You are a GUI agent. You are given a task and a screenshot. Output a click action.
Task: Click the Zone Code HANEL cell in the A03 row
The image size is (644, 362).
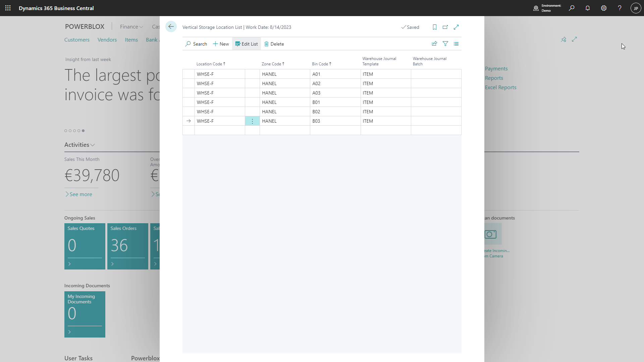pos(285,93)
